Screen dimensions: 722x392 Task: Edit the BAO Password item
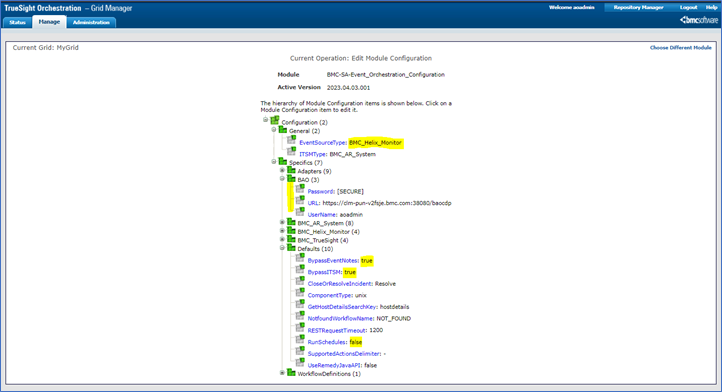coord(320,192)
